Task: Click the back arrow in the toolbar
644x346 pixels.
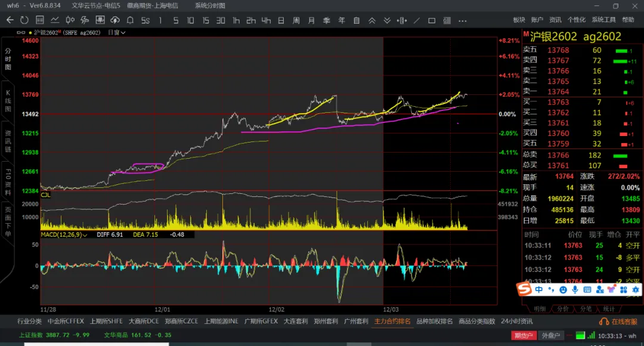Action: tap(10, 20)
